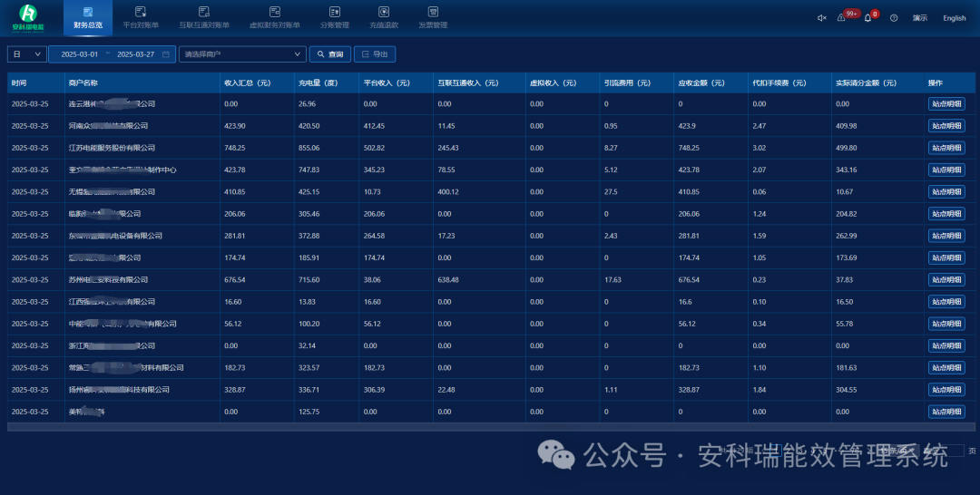Toggle the sound mute speaker icon
The height and width of the screenshot is (495, 980).
pyautogui.click(x=822, y=18)
